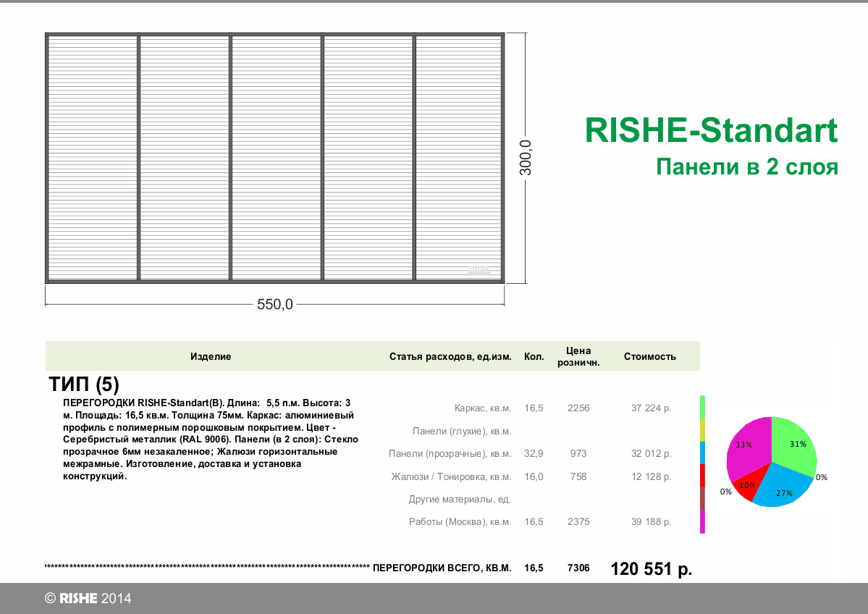Click the "Каркас, кв.м." row label
The width and height of the screenshot is (868, 614).
[483, 408]
